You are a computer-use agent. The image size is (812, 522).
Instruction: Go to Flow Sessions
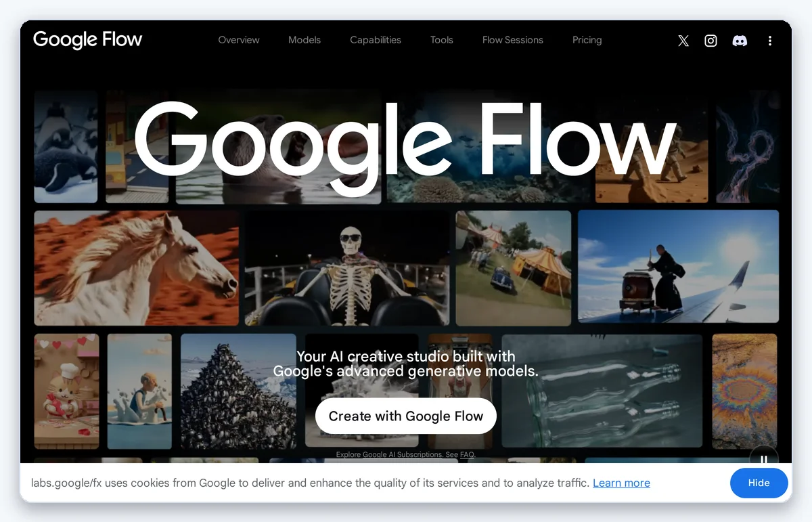coord(513,40)
